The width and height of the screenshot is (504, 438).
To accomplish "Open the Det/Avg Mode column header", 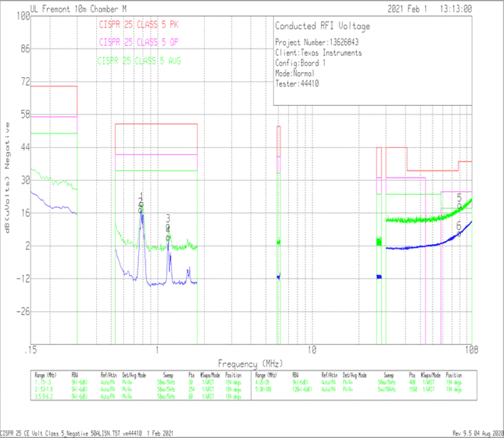I will click(x=133, y=375).
